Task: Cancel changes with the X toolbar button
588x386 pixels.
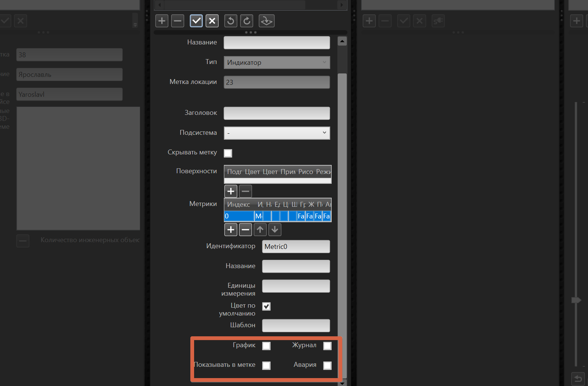Action: (x=212, y=21)
